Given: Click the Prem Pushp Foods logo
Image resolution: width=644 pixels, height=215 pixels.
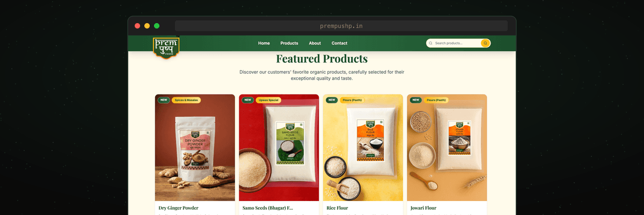Looking at the screenshot, I should (166, 47).
